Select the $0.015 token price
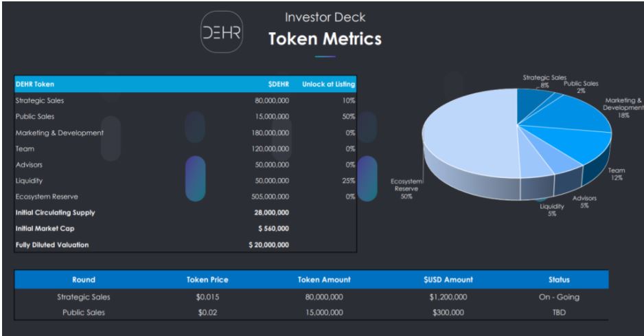Viewport: 644px width, 336px height. tap(207, 297)
